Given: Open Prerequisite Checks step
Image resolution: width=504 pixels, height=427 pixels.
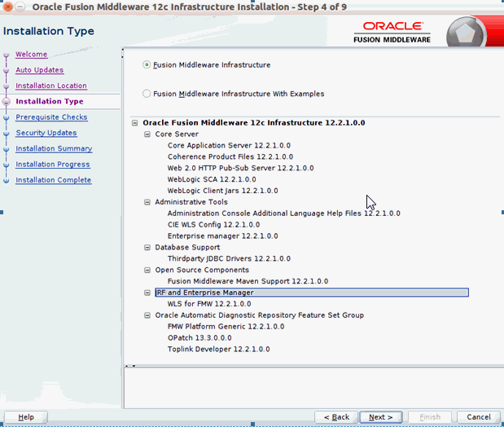Looking at the screenshot, I should click(x=51, y=117).
